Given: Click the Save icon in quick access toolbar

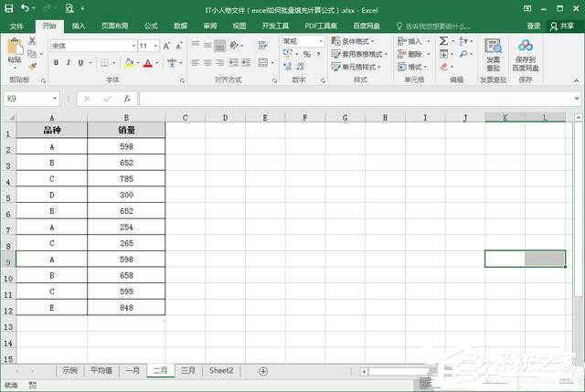Looking at the screenshot, I should point(9,8).
